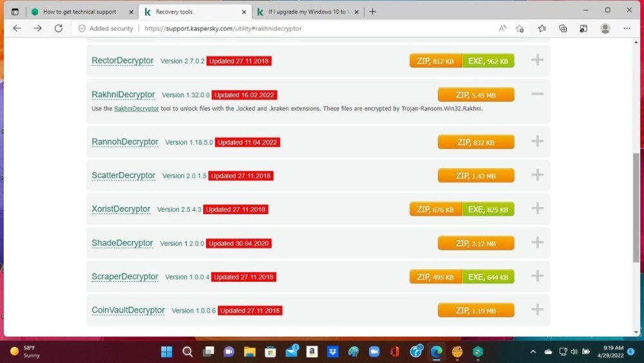Image resolution: width=644 pixels, height=363 pixels.
Task: Click the page vertical scrollbar thumb
Action: point(636,207)
